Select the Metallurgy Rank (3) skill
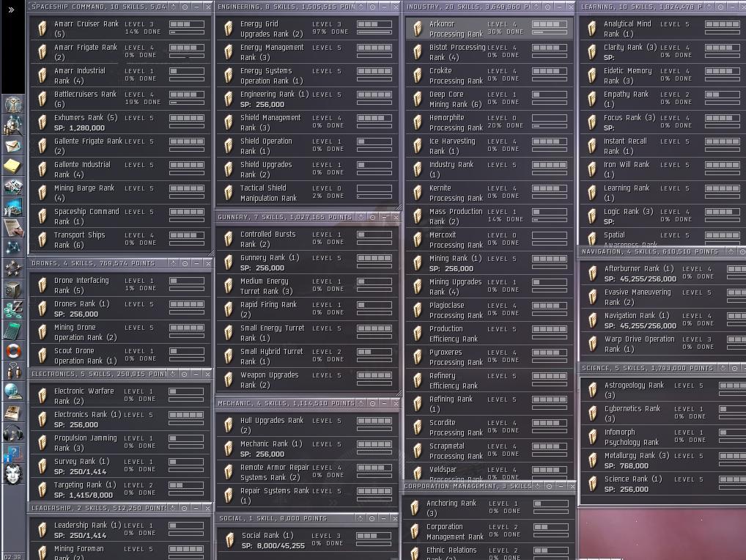746x560 pixels. click(x=663, y=460)
